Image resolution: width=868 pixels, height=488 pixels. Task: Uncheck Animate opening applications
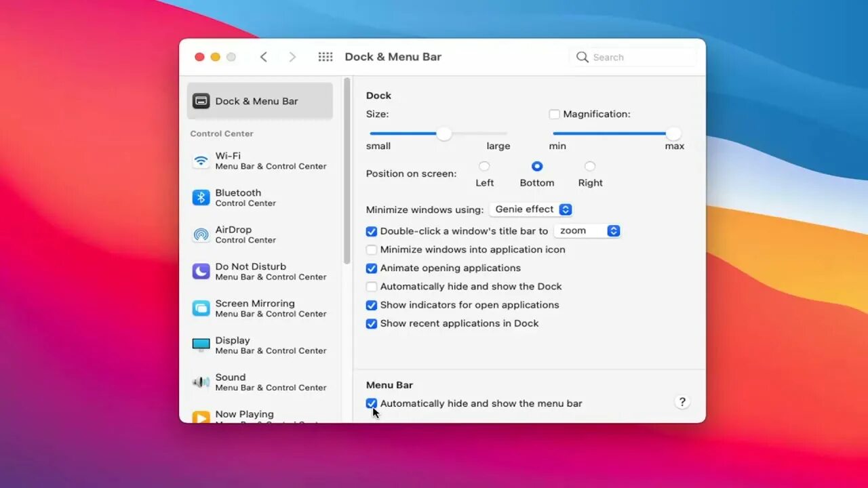click(371, 268)
